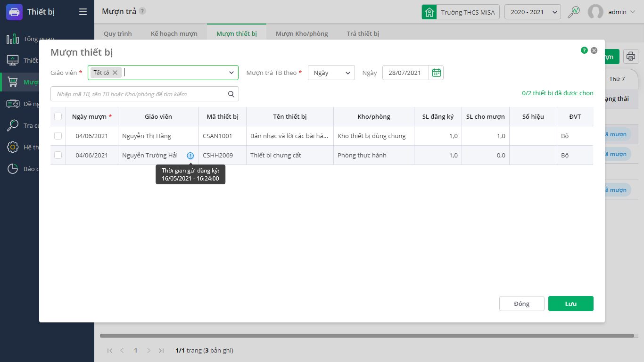The width and height of the screenshot is (644, 362).
Task: Click the Kho/phòng column header
Action: tap(374, 116)
